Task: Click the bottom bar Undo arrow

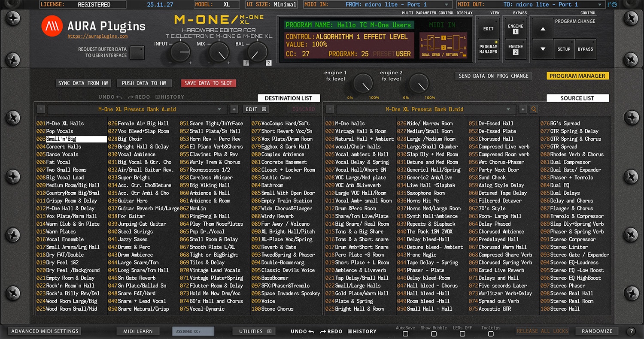Action: click(x=303, y=331)
